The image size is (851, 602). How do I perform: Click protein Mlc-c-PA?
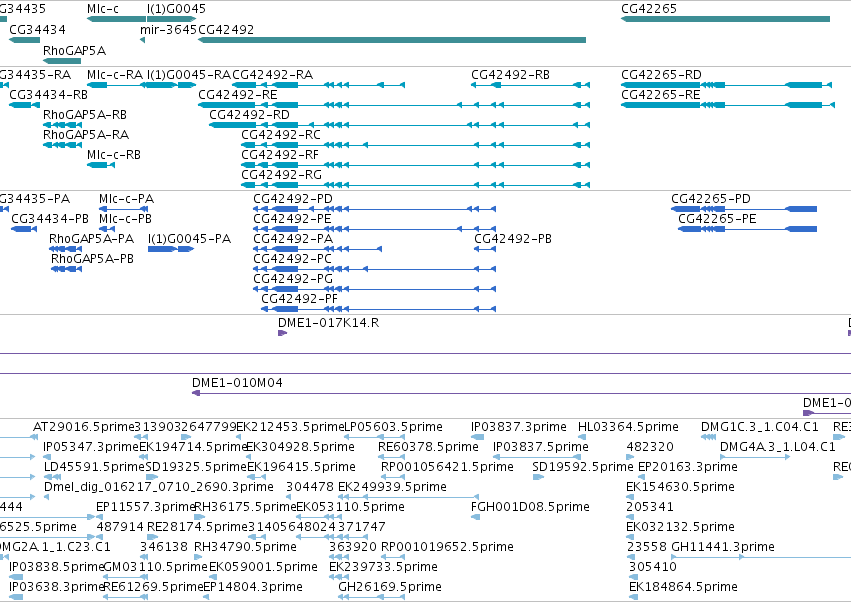coord(123,209)
